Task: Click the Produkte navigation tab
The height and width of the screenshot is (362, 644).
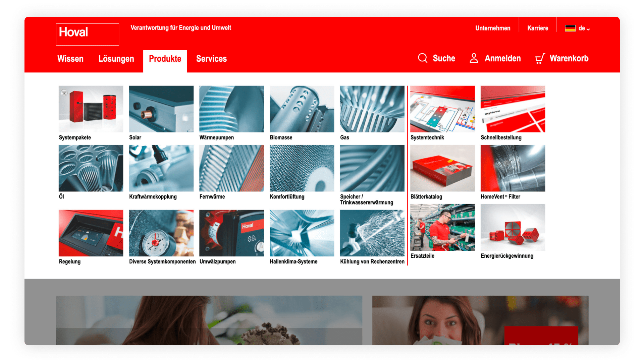Action: [x=164, y=59]
